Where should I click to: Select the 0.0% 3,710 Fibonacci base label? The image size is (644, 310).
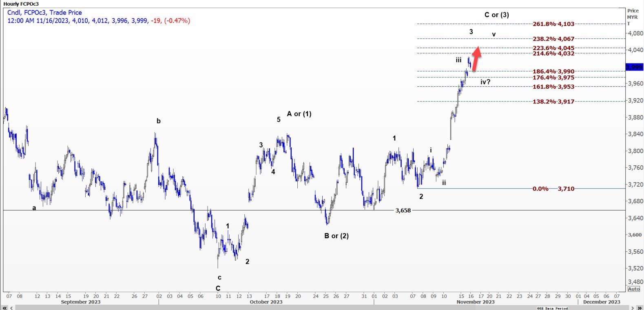tap(553, 189)
